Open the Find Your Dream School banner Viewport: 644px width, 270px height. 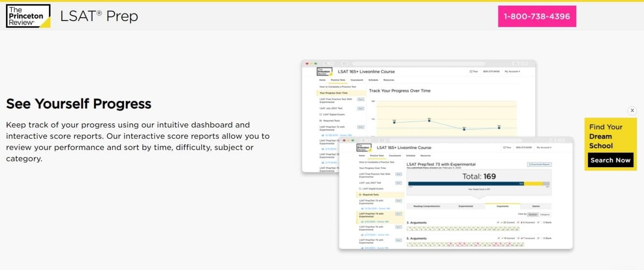[610, 144]
